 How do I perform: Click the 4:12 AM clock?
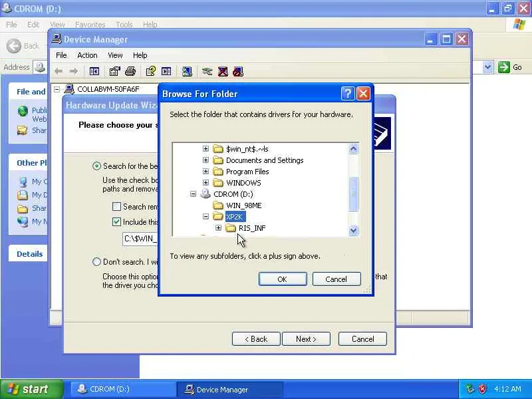point(507,389)
